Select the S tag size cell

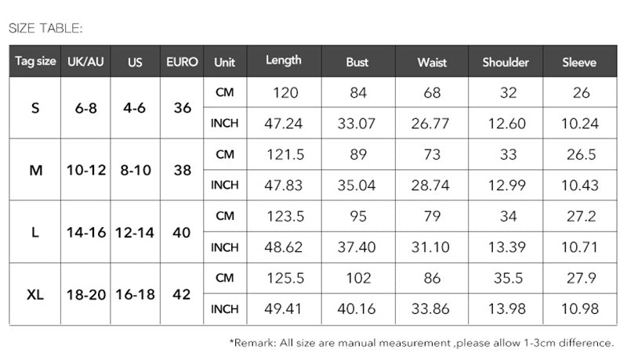35,107
